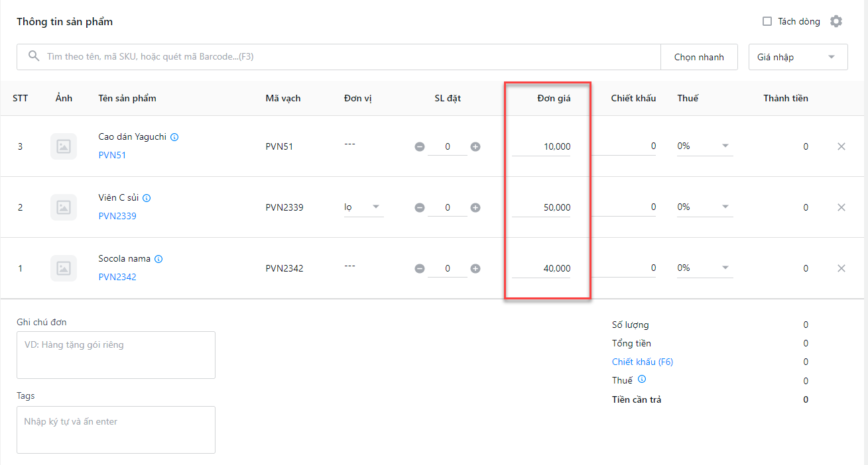868x465 pixels.
Task: Edit the 50,000 unit price field
Action: (x=541, y=207)
